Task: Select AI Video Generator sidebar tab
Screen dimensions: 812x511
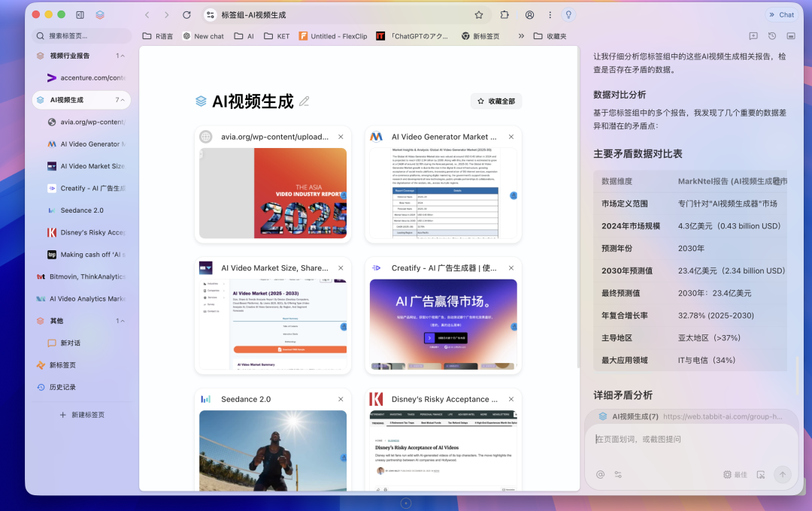Action: pyautogui.click(x=86, y=144)
